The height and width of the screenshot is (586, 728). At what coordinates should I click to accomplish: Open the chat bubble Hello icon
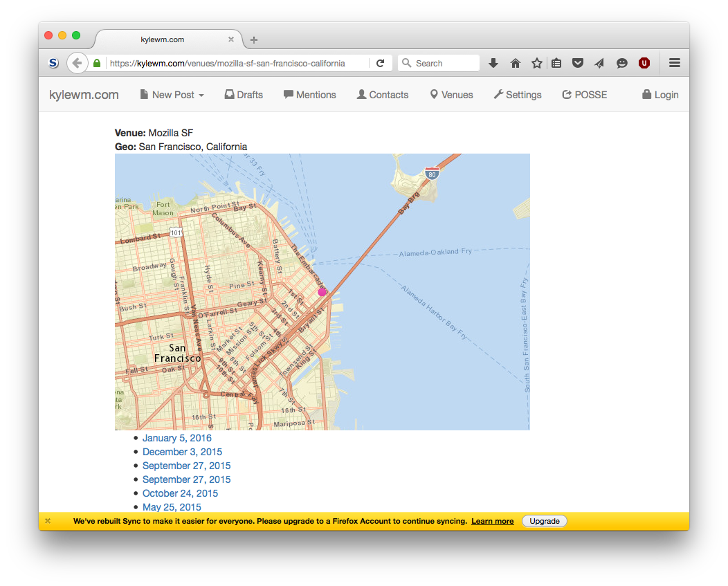621,63
